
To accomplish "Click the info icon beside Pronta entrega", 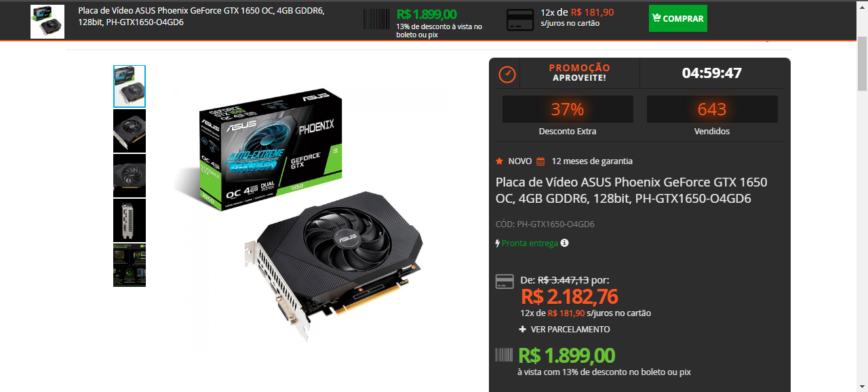I will [x=564, y=243].
